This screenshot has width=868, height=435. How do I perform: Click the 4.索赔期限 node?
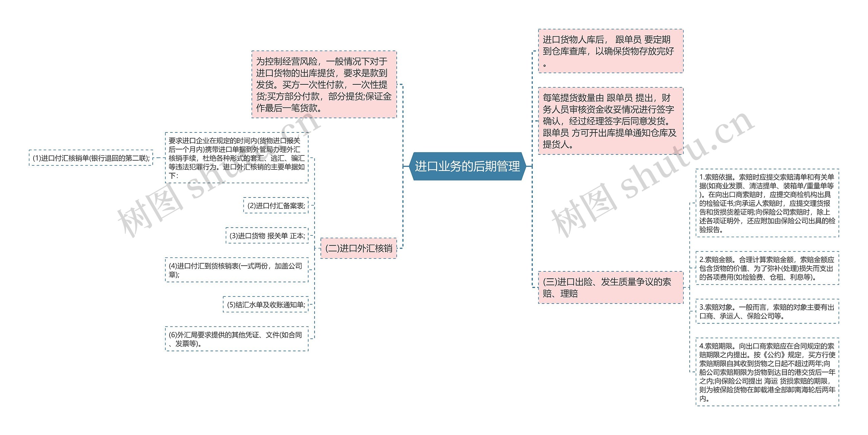[x=767, y=372]
